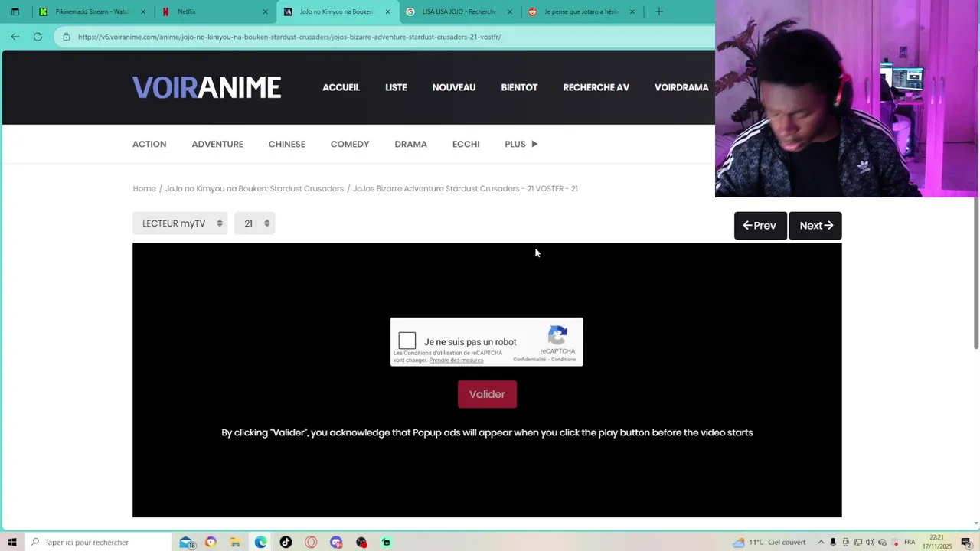The image size is (980, 551).
Task: Click the taskbar search box
Action: (x=97, y=542)
